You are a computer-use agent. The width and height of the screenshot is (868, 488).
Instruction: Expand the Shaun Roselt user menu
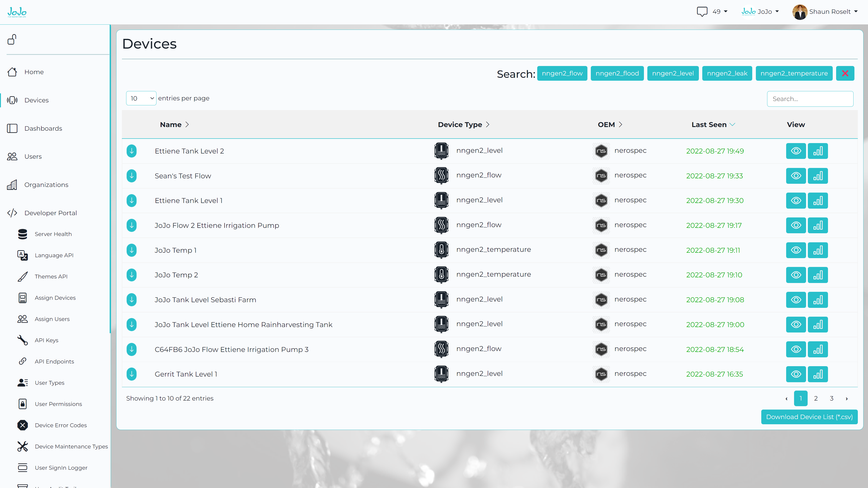click(825, 12)
